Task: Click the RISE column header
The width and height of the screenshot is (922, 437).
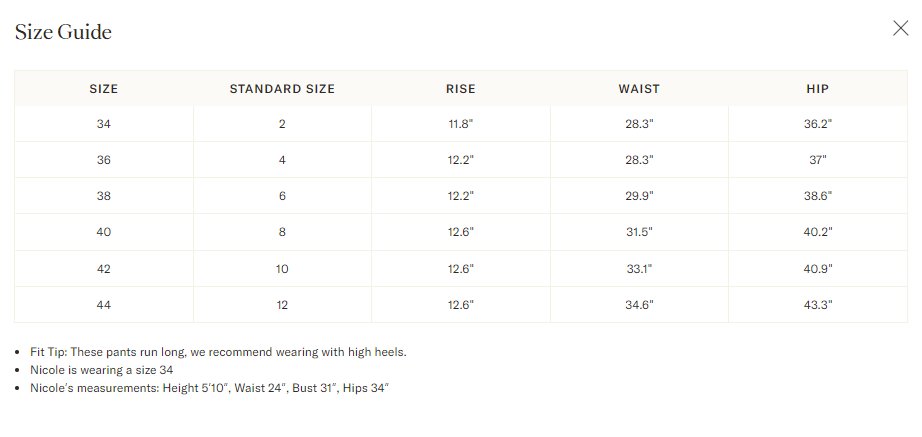Action: tap(460, 89)
